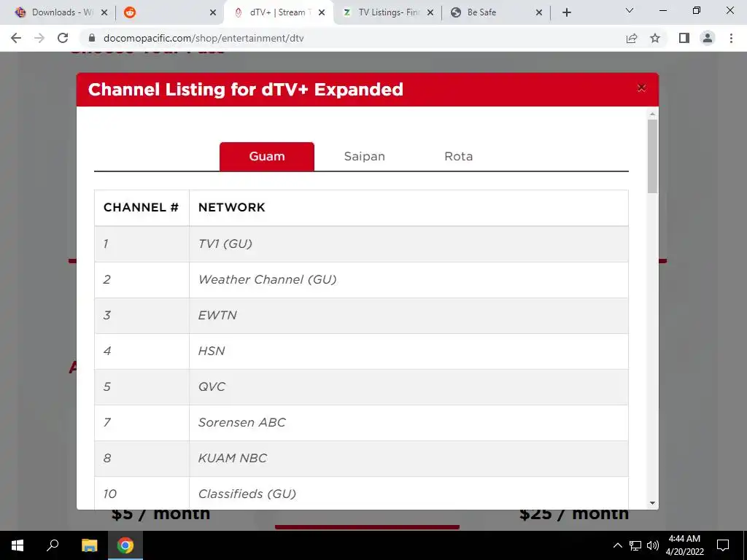Go back to the previous page

click(x=16, y=38)
